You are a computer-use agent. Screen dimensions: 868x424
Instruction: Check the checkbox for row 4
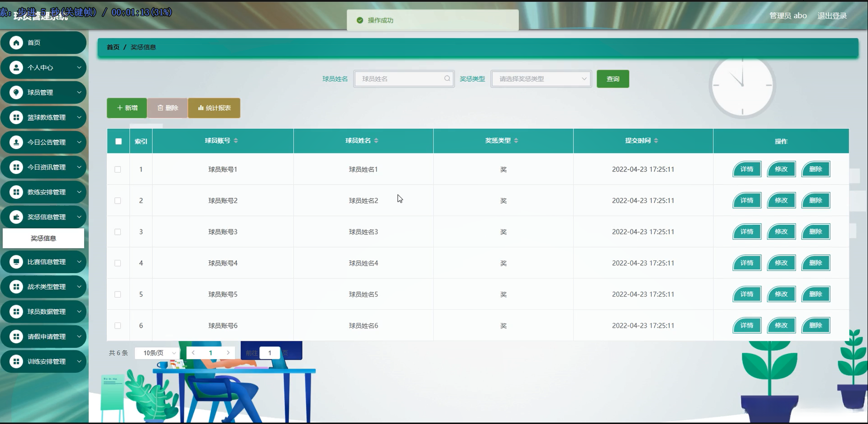(x=117, y=263)
